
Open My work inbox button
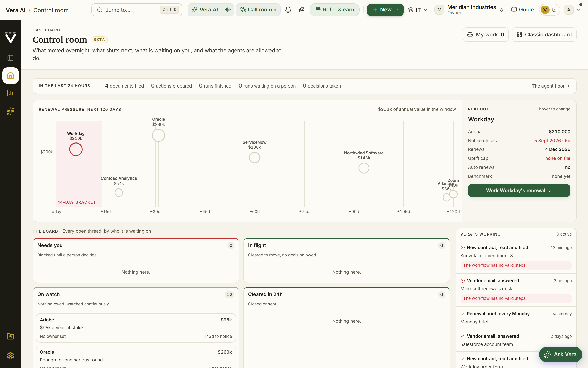click(486, 35)
